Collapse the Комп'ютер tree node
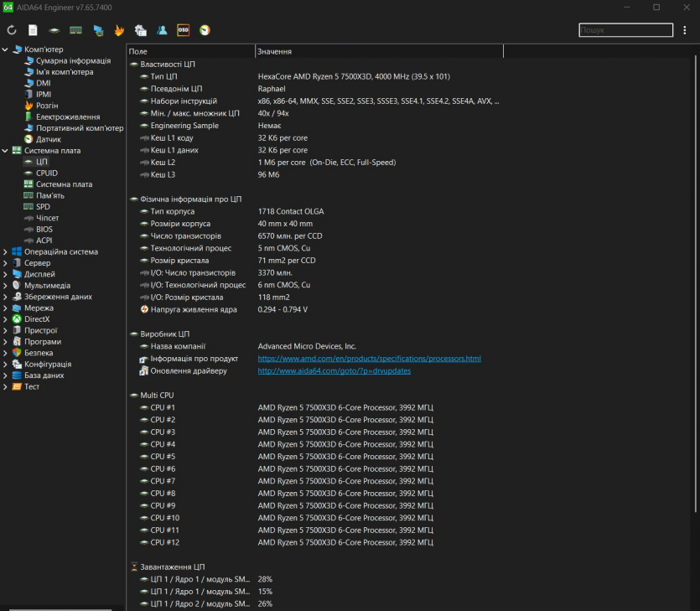This screenshot has width=700, height=611. (5, 49)
